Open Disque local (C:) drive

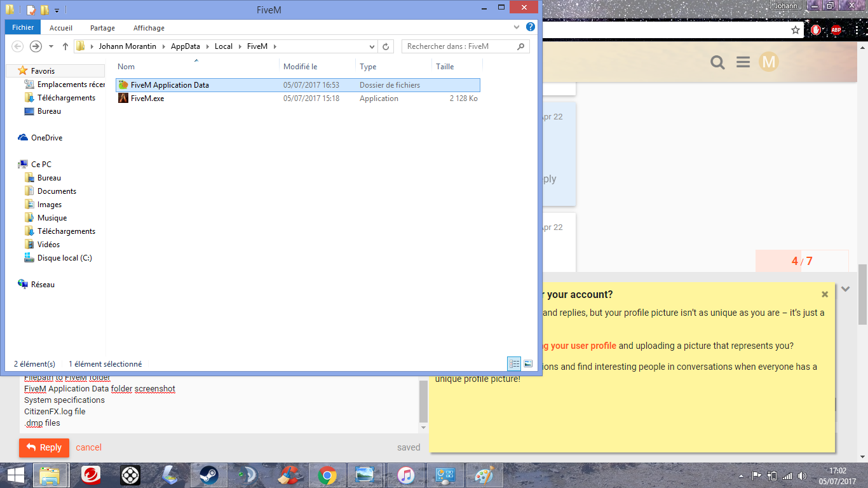58,258
